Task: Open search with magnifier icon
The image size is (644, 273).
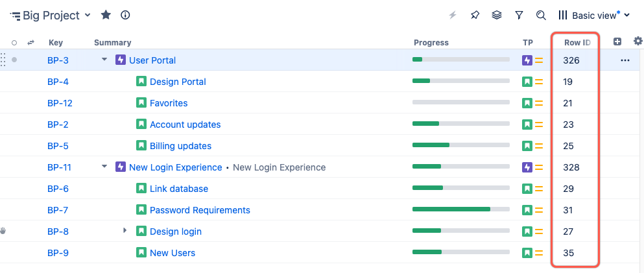Action: pyautogui.click(x=541, y=15)
